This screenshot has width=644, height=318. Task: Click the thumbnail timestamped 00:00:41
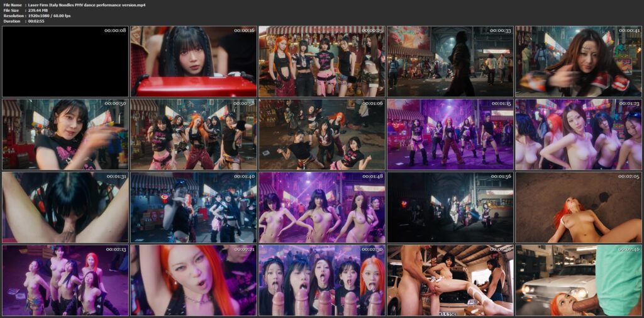coord(578,61)
